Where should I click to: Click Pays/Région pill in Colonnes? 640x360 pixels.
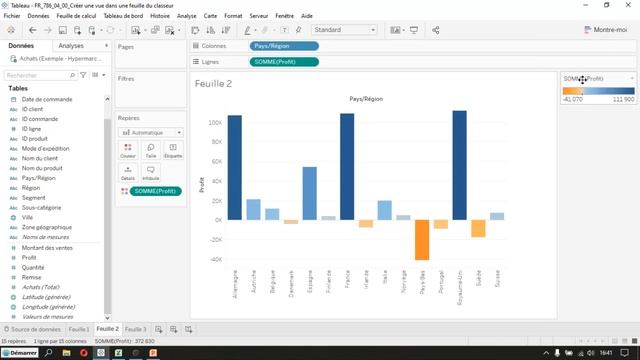(284, 46)
